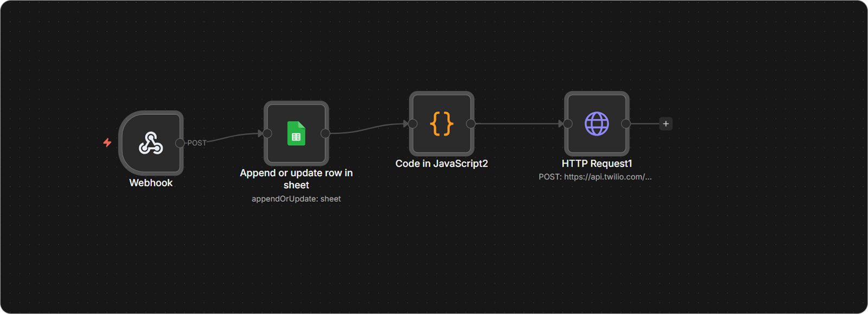
Task: Click the Webhook node output connector
Action: click(x=180, y=143)
